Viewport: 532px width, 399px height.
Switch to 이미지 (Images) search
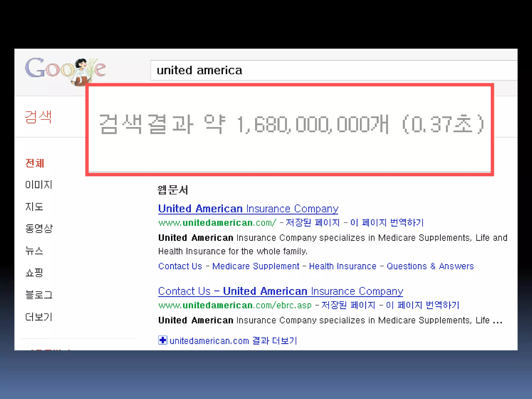pyautogui.click(x=39, y=185)
